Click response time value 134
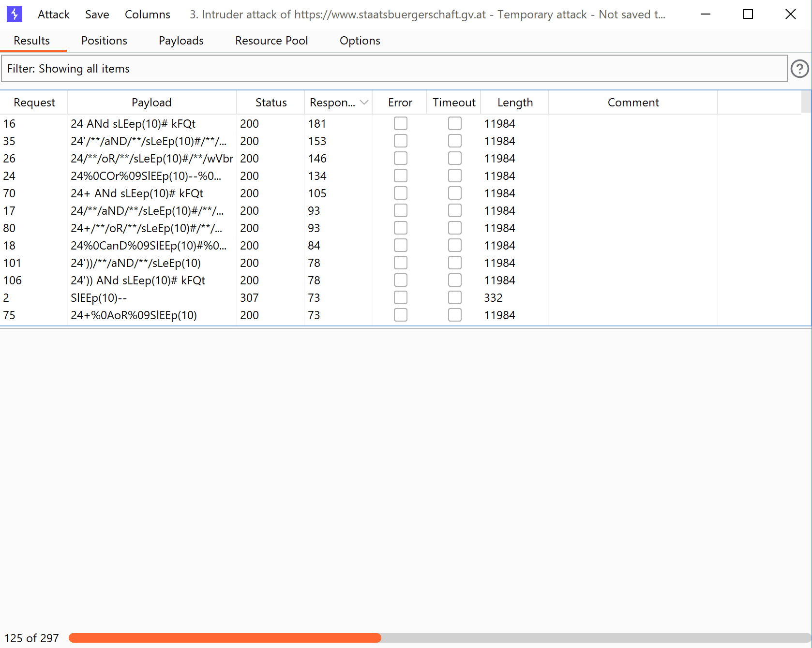Viewport: 812px width, 648px height. click(317, 176)
